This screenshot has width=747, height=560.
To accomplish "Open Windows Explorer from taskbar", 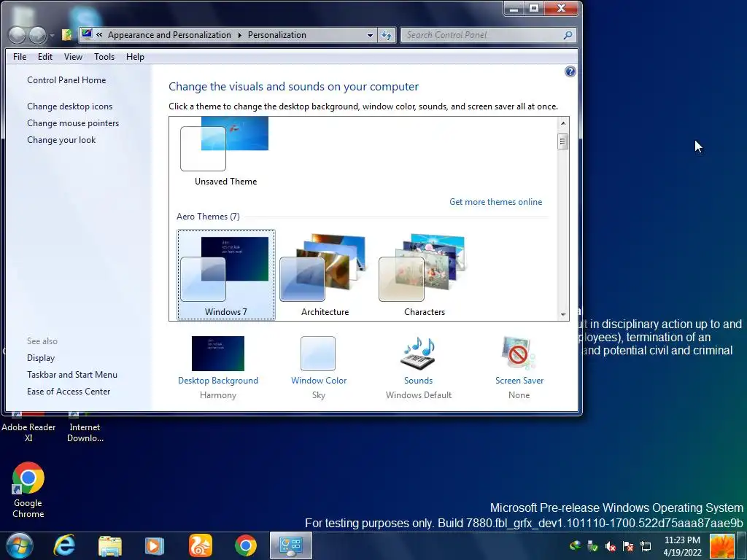I will [110, 545].
